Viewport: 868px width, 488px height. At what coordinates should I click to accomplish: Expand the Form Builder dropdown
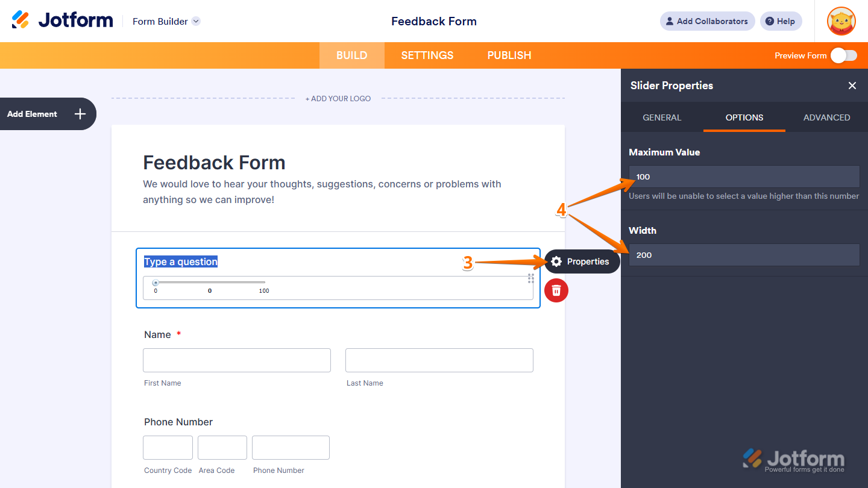195,21
